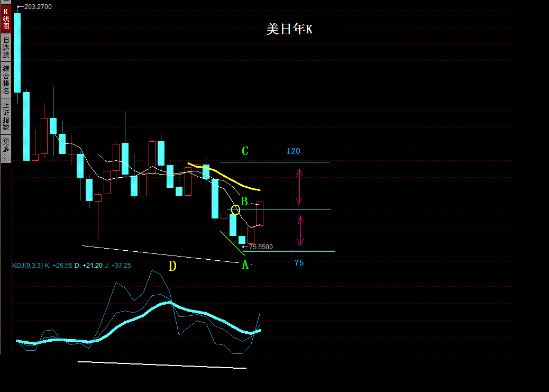Switch to the 综合排名 sidebar tab
549x392 pixels.
pyautogui.click(x=6, y=80)
